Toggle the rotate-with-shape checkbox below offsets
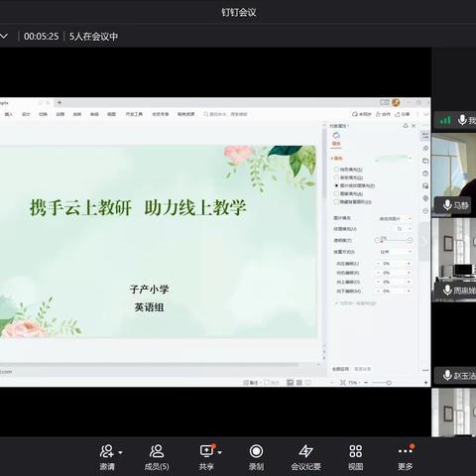 336,303
